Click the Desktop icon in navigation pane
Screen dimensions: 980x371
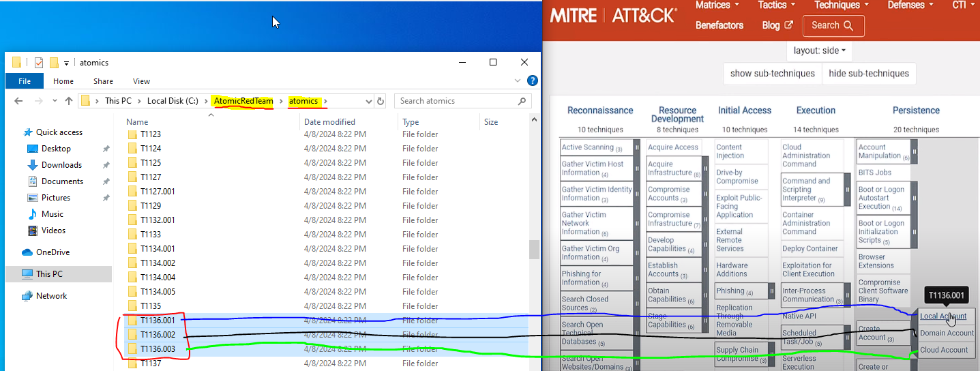point(32,149)
